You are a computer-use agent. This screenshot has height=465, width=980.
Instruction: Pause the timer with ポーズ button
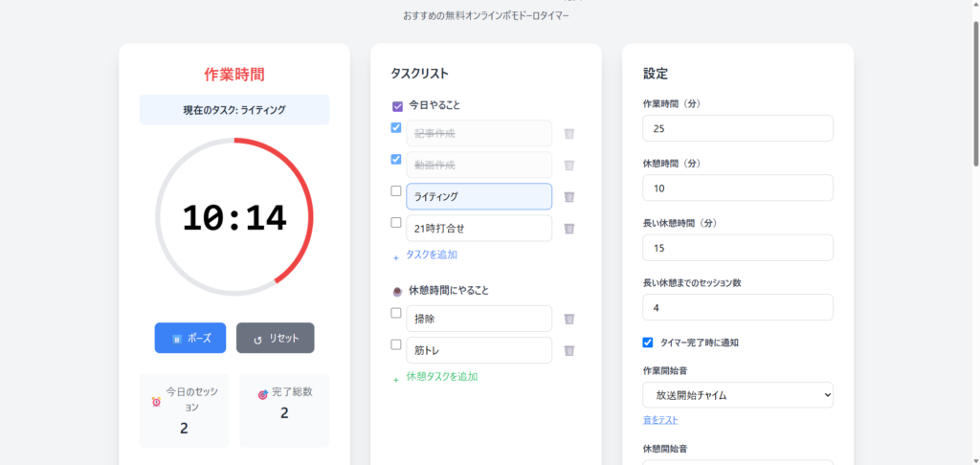[x=190, y=338]
